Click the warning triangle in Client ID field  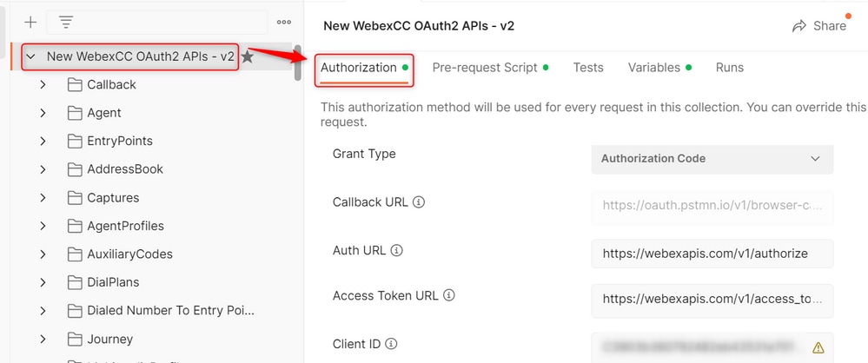[x=818, y=347]
